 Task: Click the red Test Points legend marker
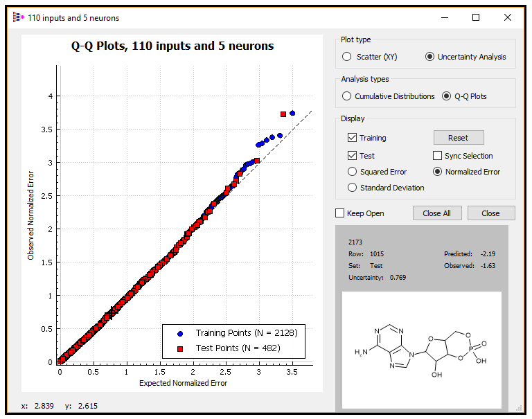180,349
